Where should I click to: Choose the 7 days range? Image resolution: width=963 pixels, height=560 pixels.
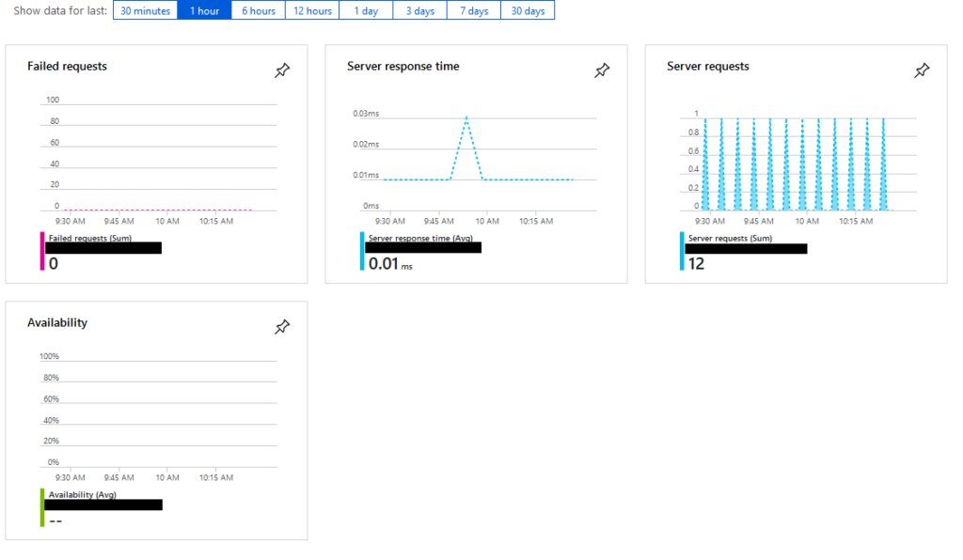click(x=474, y=10)
